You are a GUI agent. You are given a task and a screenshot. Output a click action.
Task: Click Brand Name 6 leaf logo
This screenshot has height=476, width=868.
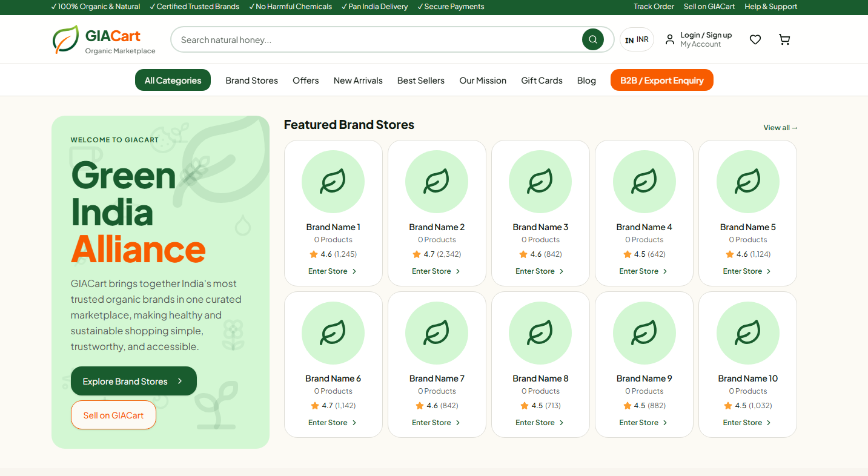[x=333, y=333]
